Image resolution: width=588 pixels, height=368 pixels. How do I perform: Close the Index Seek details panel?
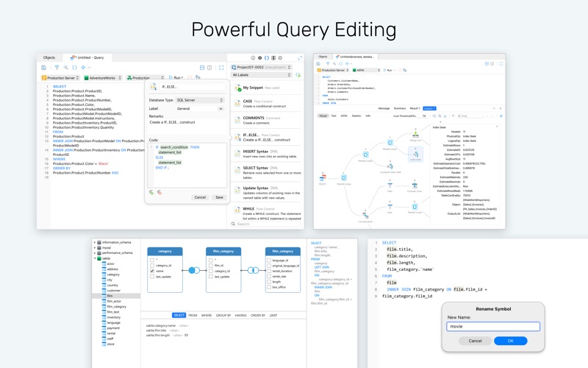click(x=498, y=127)
